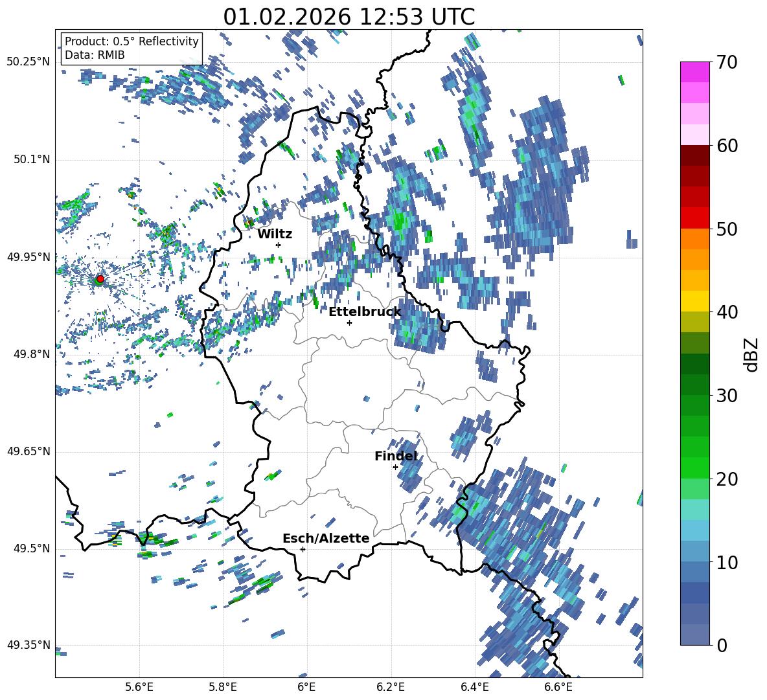767x700 pixels.
Task: Click the Wiltz location cross marker
Action: pos(279,245)
